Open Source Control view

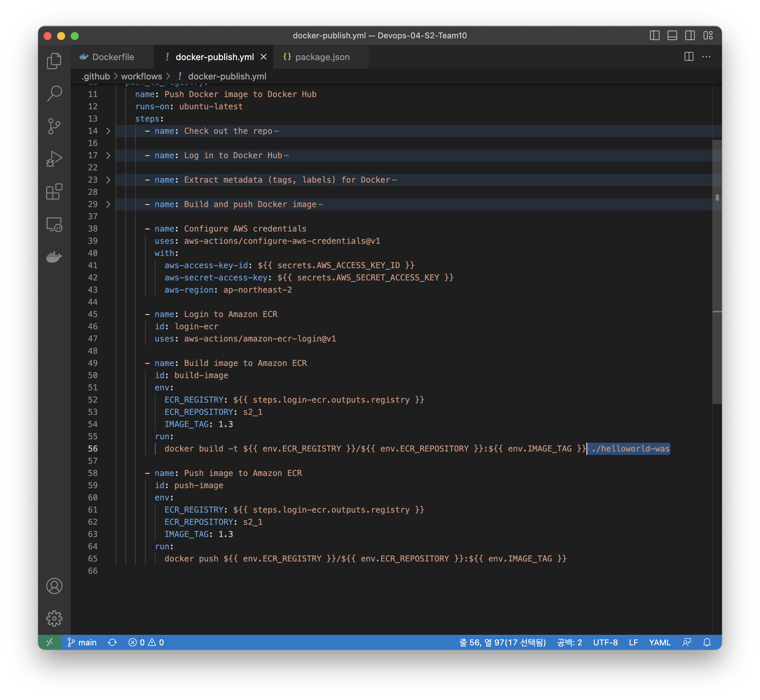point(54,126)
